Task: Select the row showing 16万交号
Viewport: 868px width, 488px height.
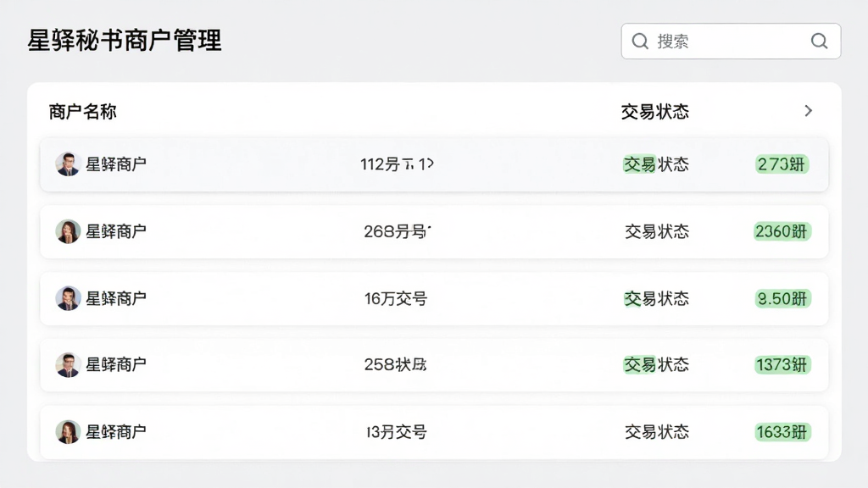Action: point(434,299)
